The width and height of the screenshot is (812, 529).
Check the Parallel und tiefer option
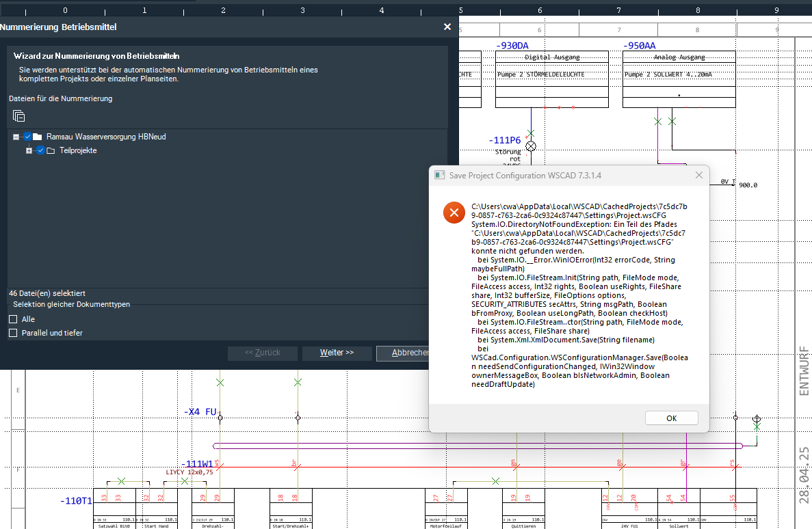pyautogui.click(x=13, y=333)
